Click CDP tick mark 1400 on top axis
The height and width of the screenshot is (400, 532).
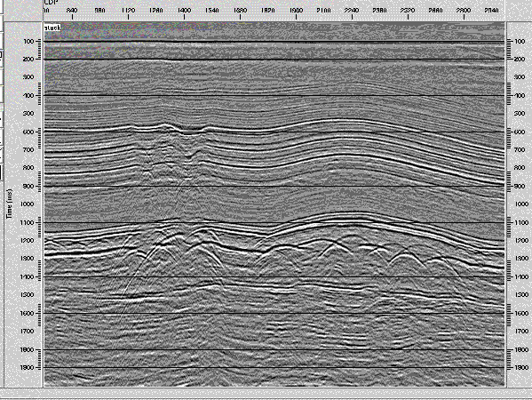click(x=184, y=11)
